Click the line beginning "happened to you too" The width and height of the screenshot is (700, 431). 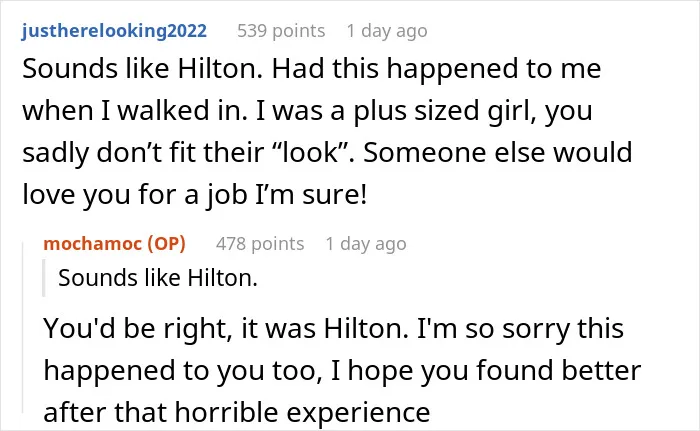(342, 371)
